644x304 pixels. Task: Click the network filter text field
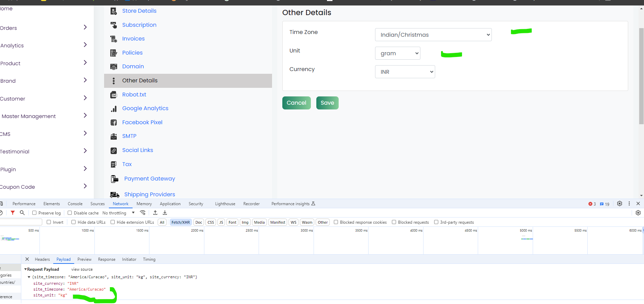coord(21,222)
